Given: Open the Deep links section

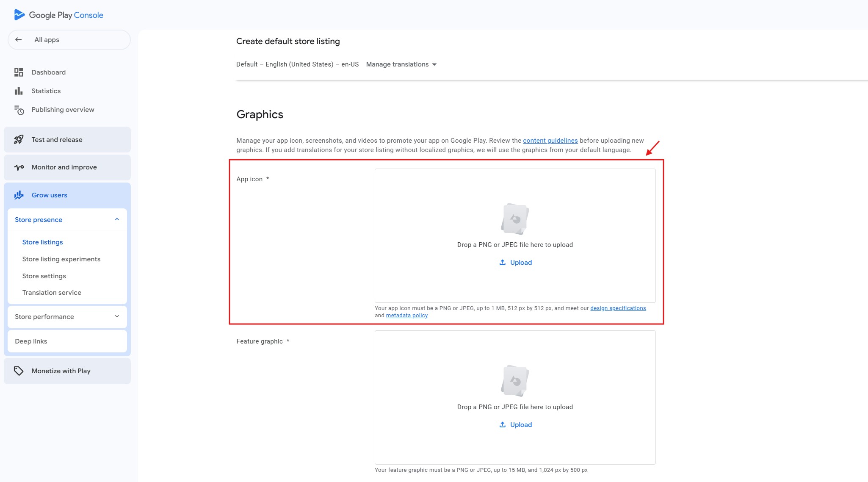Looking at the screenshot, I should [x=31, y=341].
